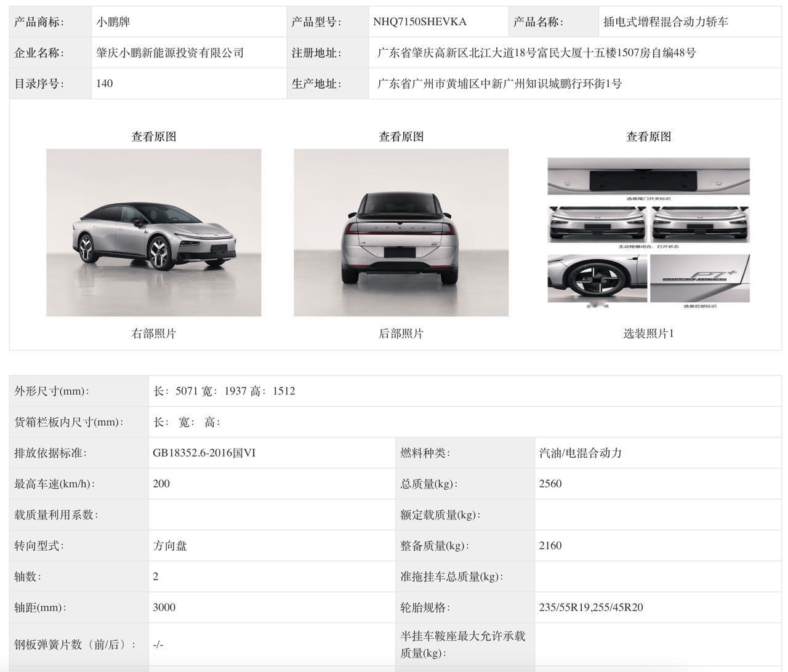
Task: Click the 半挂车鞍座最大允许承载质量 label
Action: coord(463,644)
